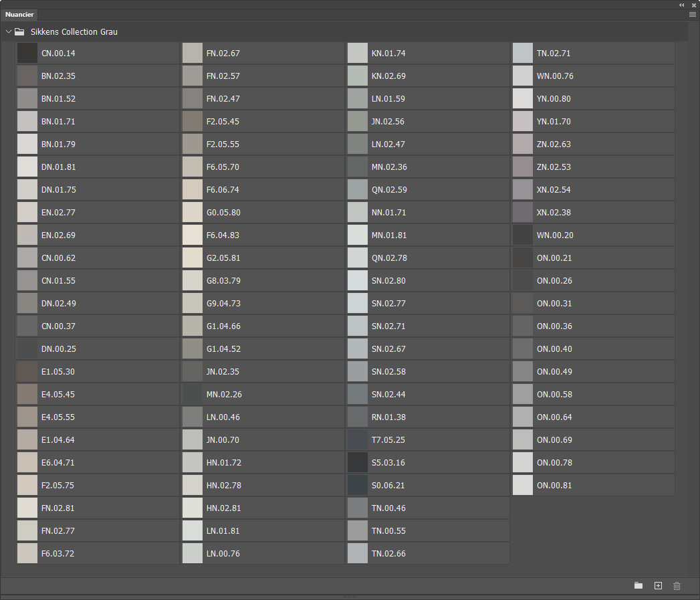The height and width of the screenshot is (600, 700).
Task: Create a new swatch group folder
Action: [x=638, y=585]
